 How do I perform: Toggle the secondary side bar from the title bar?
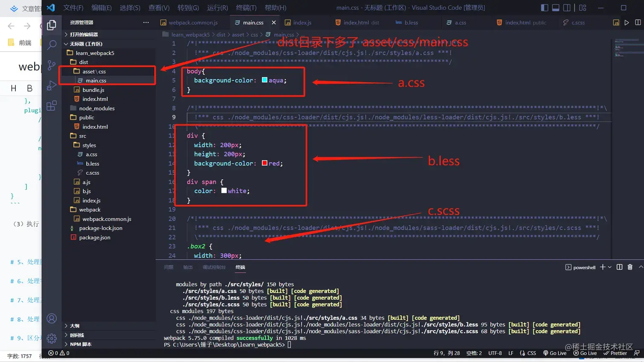coord(566,8)
